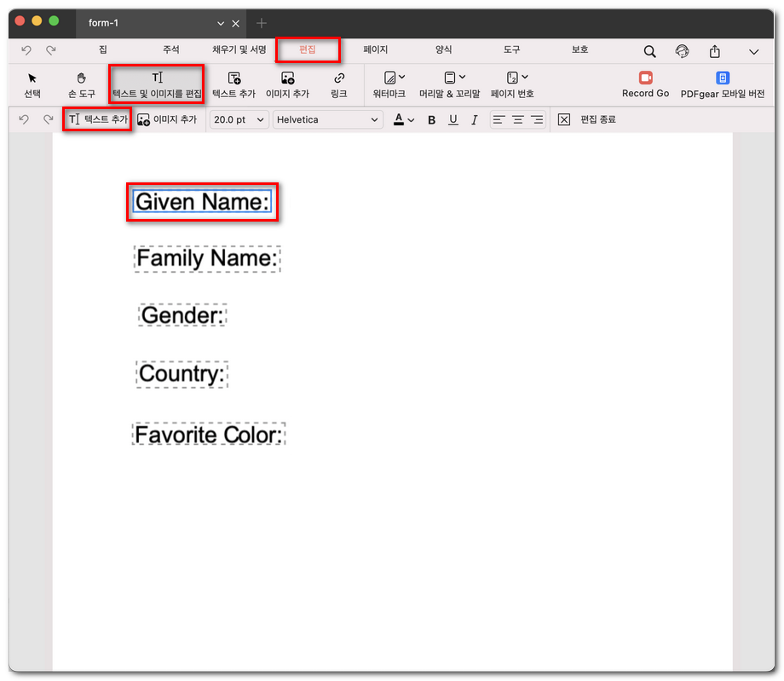Launch Record Go from toolbar
Screen dimensions: 784x681
pyautogui.click(x=645, y=84)
